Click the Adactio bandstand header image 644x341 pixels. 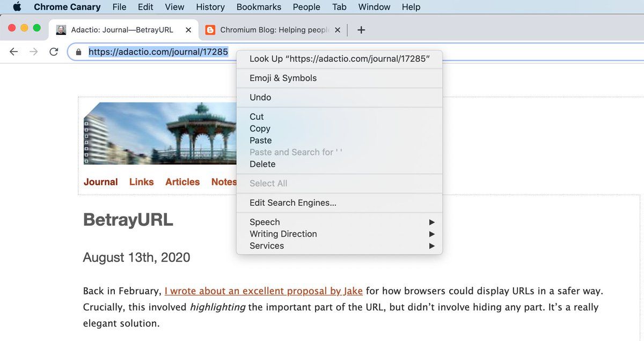(x=160, y=133)
